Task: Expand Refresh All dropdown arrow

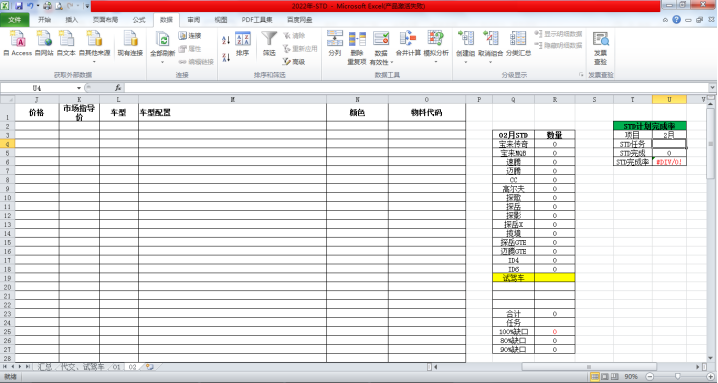Action: click(163, 61)
